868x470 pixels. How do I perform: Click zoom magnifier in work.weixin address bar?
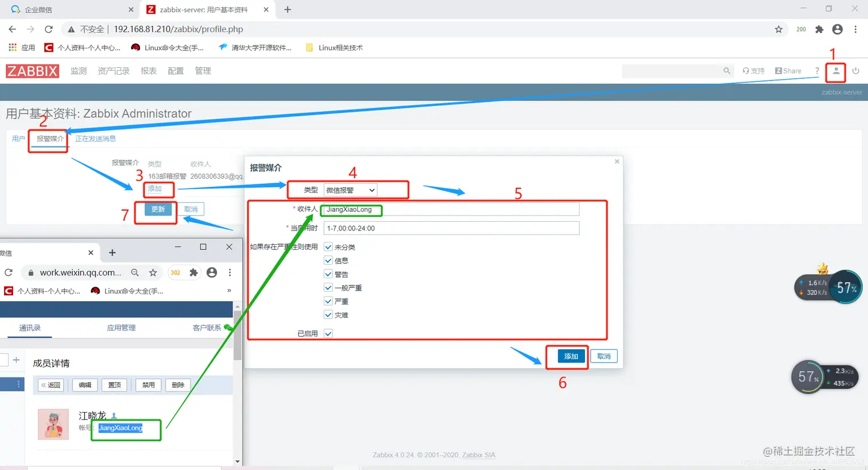point(135,272)
